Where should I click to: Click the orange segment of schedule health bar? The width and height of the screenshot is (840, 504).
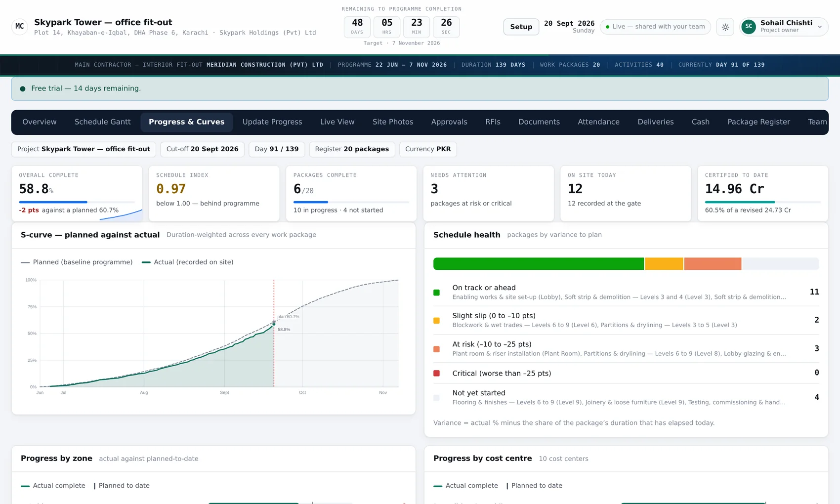(x=713, y=264)
